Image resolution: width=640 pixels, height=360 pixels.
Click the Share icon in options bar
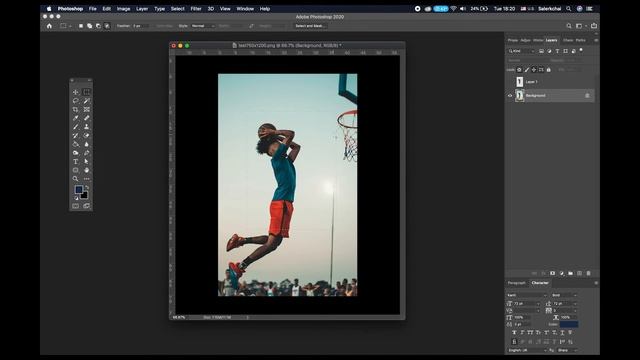click(594, 26)
